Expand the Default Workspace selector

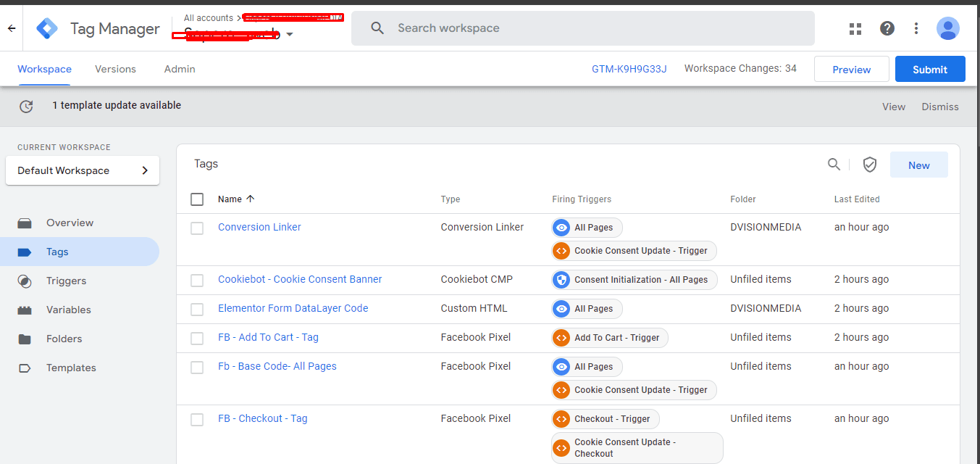[x=83, y=170]
